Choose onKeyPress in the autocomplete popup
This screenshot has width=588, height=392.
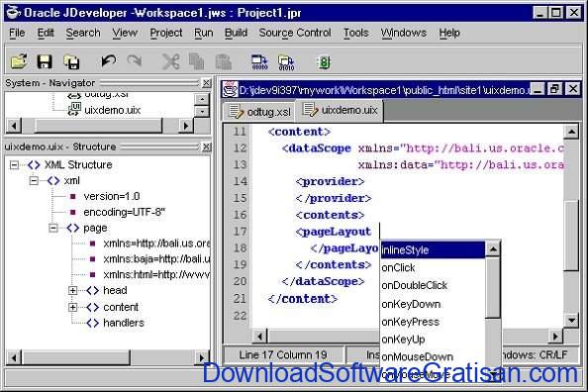410,322
